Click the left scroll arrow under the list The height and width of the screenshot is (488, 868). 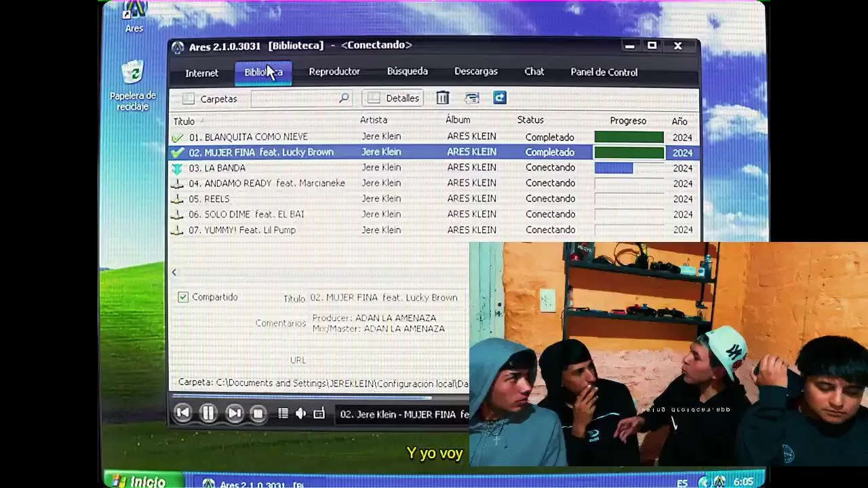tap(174, 272)
